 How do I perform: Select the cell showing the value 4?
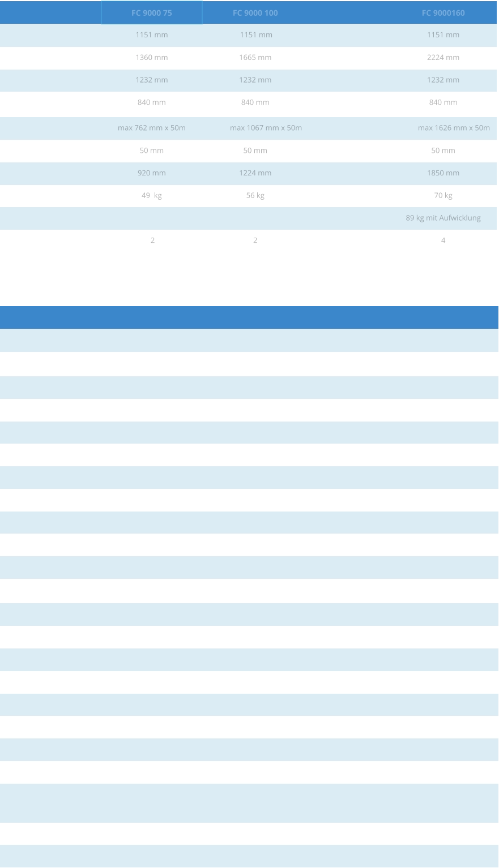(x=443, y=240)
